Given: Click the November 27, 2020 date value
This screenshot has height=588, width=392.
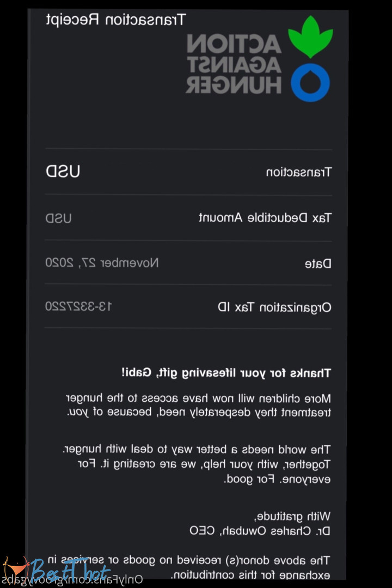Looking at the screenshot, I should 102,263.
